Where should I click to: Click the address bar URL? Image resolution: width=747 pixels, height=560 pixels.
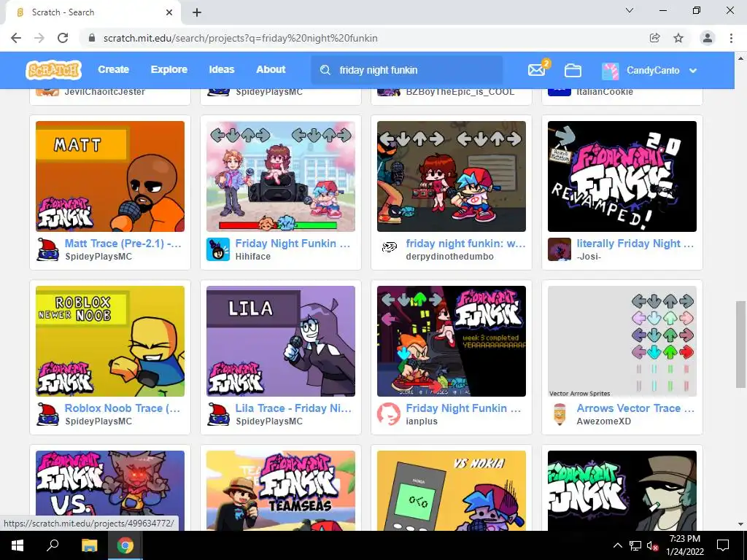241,38
